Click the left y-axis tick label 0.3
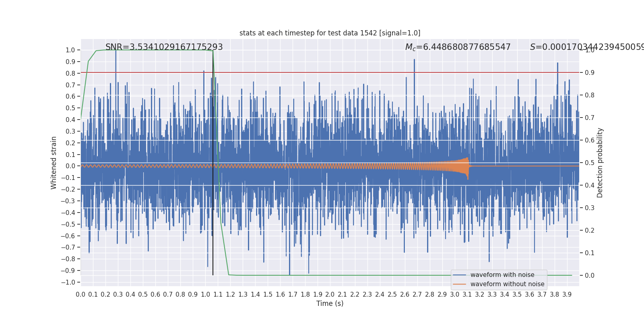The width and height of the screenshot is (644, 322). 70,131
